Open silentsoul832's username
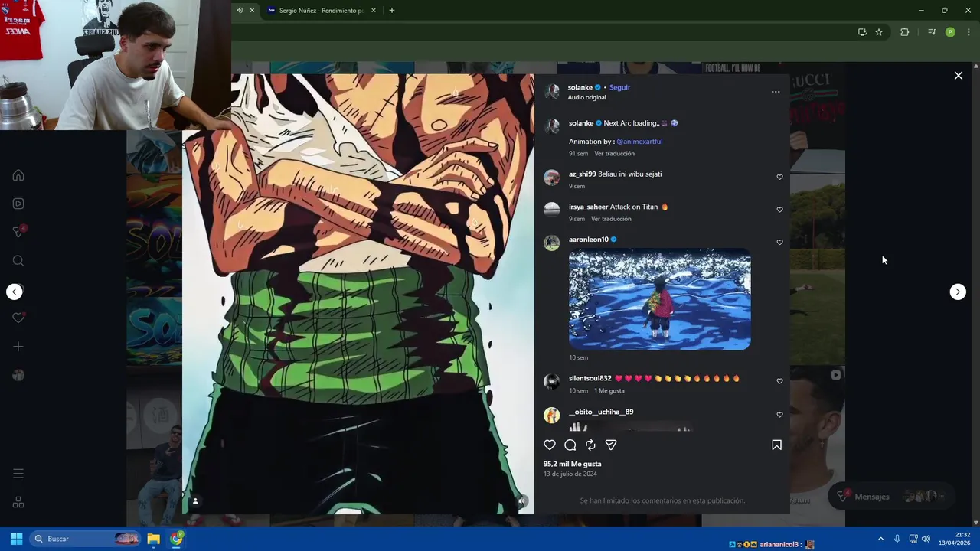 point(590,378)
